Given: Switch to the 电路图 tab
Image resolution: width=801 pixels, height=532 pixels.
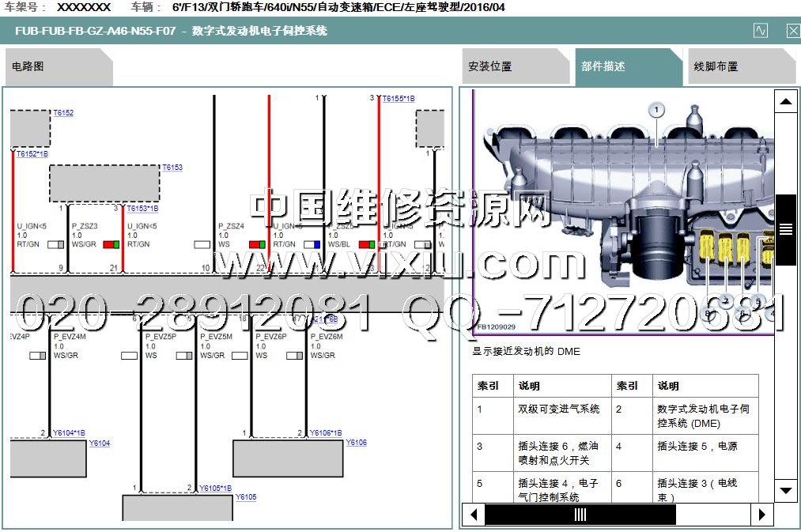Looking at the screenshot, I should (x=28, y=67).
